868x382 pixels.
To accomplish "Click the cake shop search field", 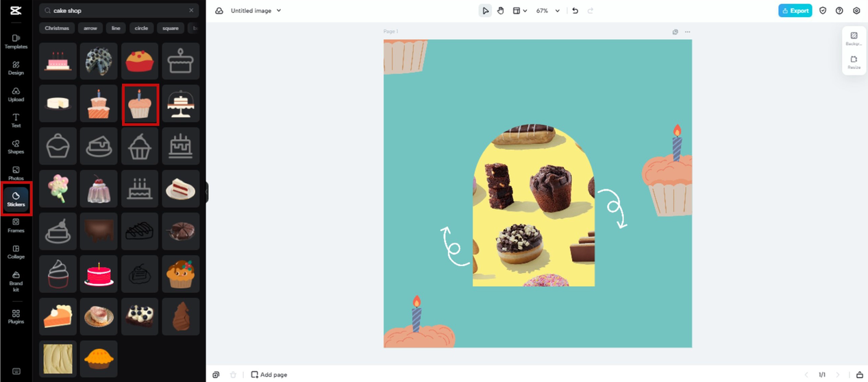I will [119, 11].
